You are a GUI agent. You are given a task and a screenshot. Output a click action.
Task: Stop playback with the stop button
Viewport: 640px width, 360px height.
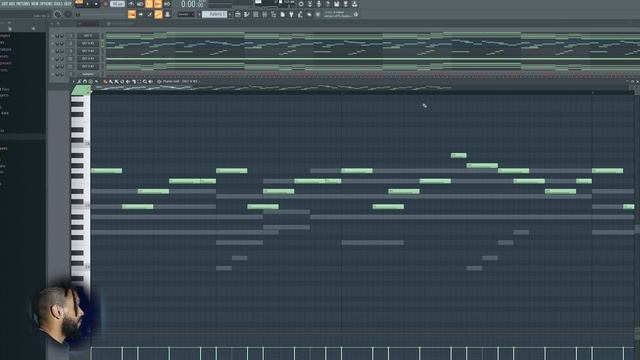96,4
